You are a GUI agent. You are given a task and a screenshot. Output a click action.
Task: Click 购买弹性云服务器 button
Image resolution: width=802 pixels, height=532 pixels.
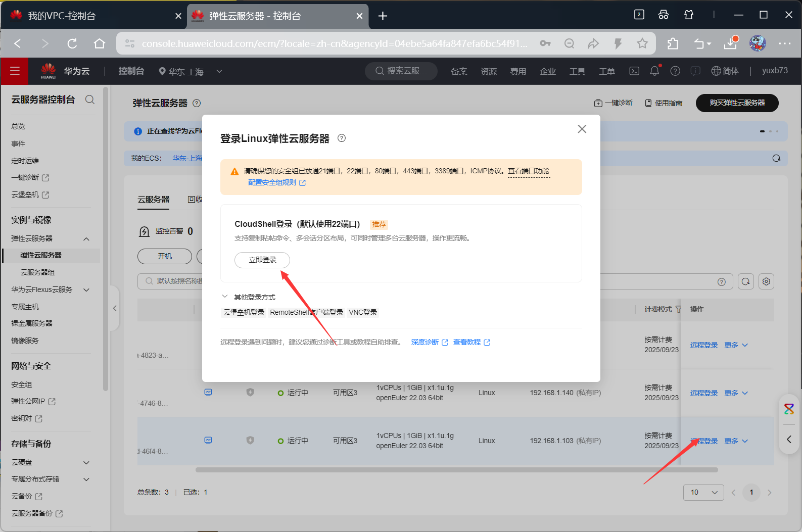pos(737,103)
